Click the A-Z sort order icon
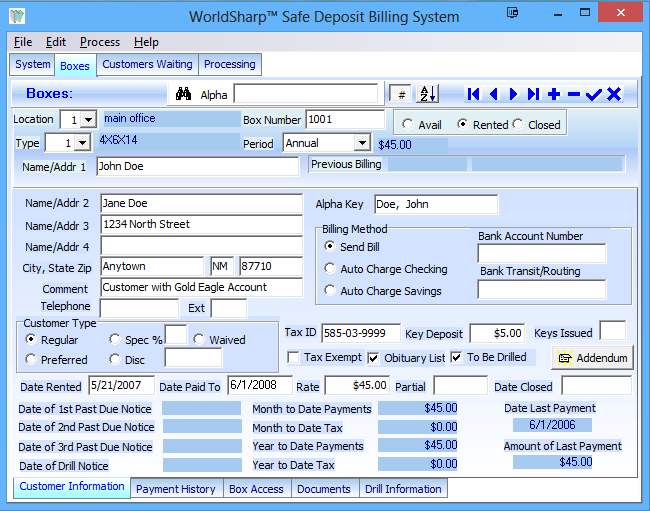 coord(427,94)
